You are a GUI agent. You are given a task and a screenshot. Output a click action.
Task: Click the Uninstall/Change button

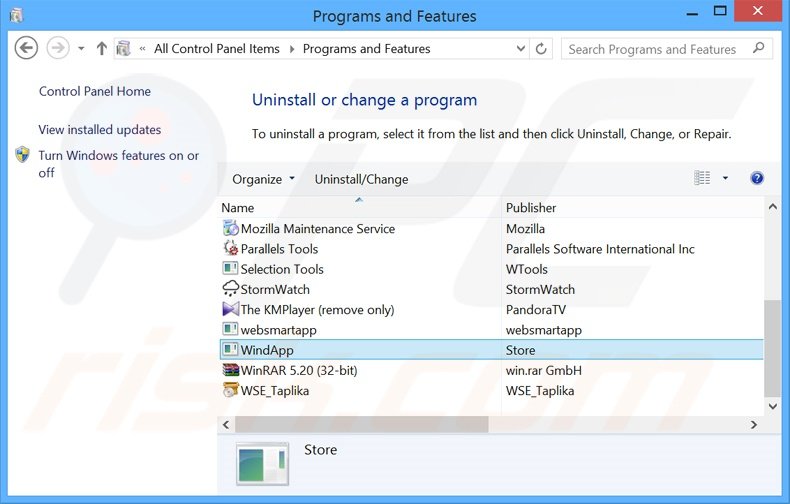(361, 179)
